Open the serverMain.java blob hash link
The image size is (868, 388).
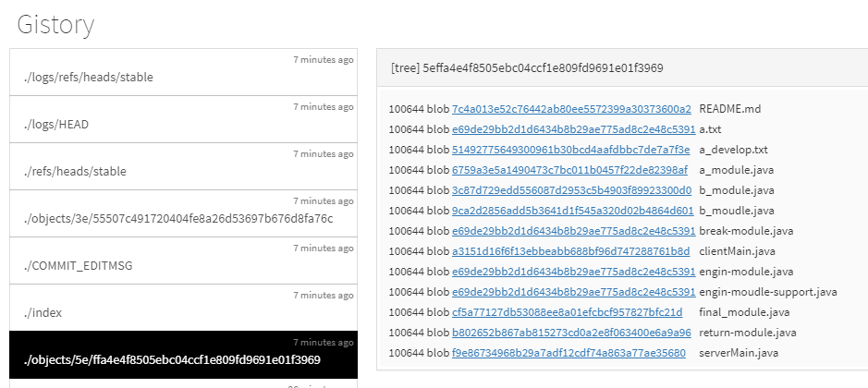tap(568, 353)
